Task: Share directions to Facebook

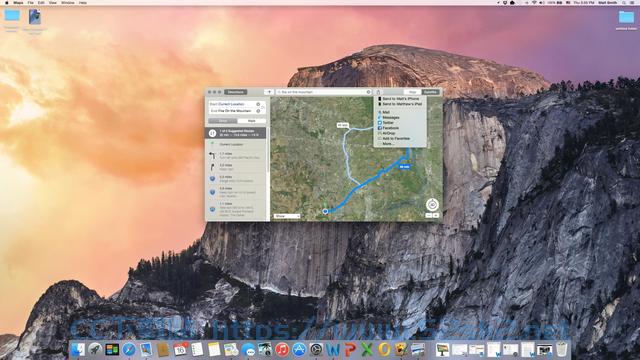Action: point(400,128)
